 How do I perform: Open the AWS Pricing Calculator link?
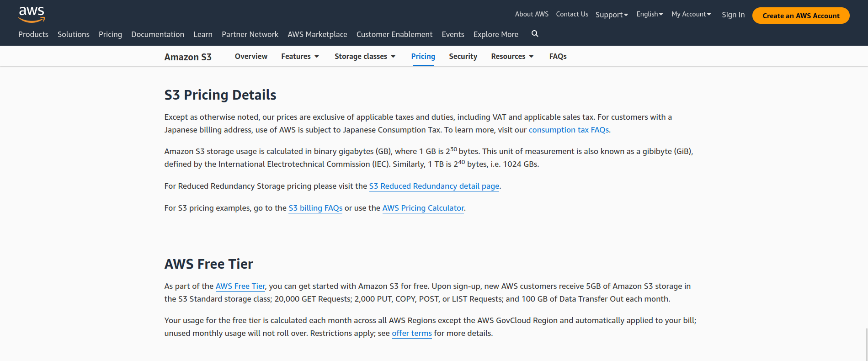pyautogui.click(x=423, y=208)
